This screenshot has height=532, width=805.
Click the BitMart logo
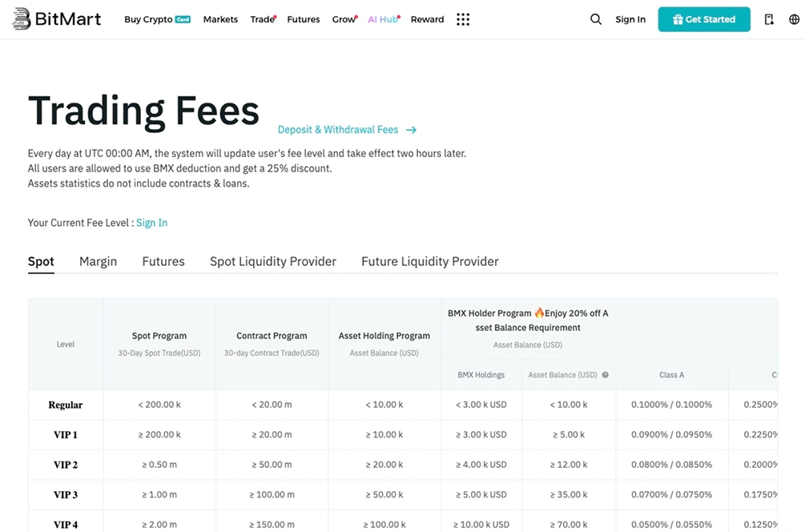pos(56,18)
